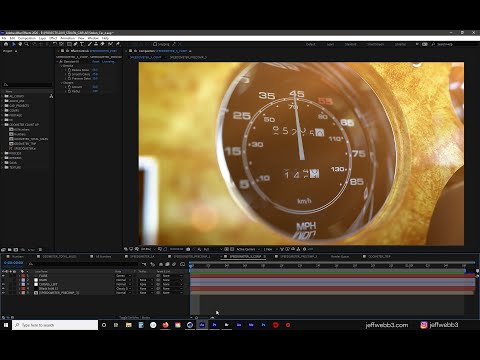
Task: Select the Type text tool
Action: [x=82, y=44]
